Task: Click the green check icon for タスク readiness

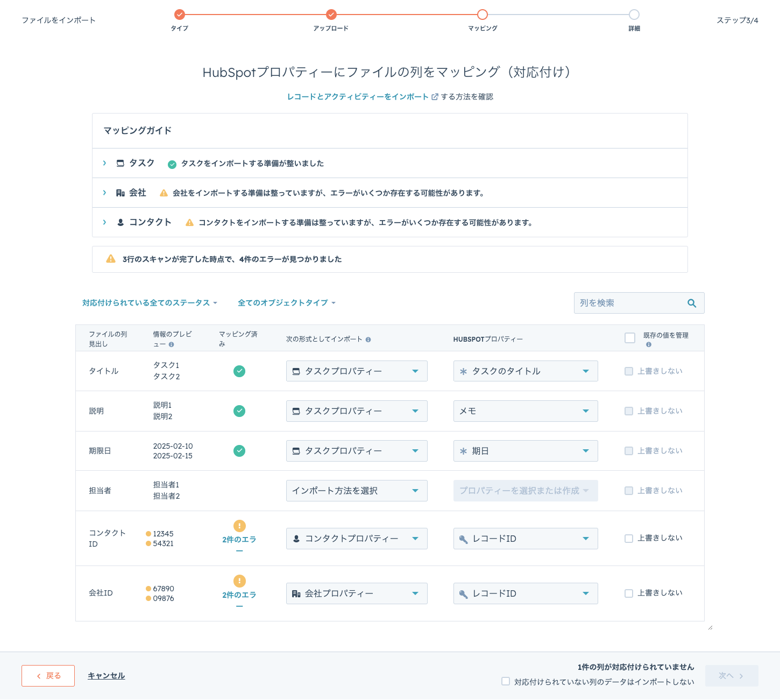Action: (172, 164)
